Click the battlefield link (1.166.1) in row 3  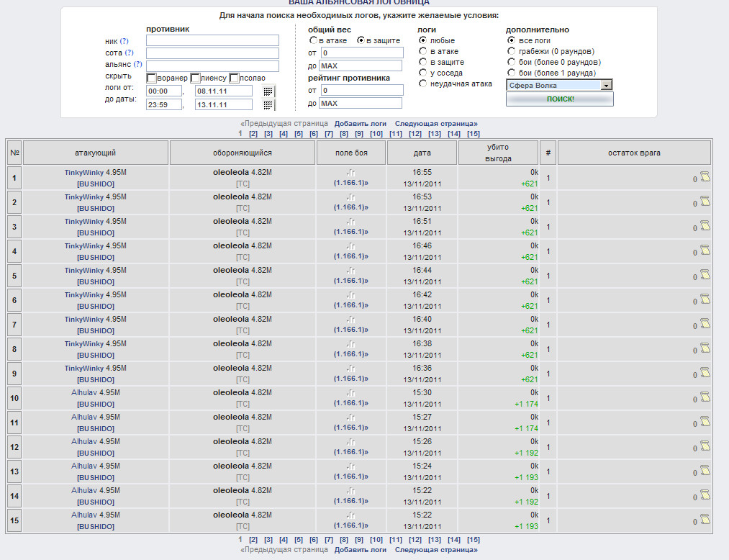coord(350,232)
